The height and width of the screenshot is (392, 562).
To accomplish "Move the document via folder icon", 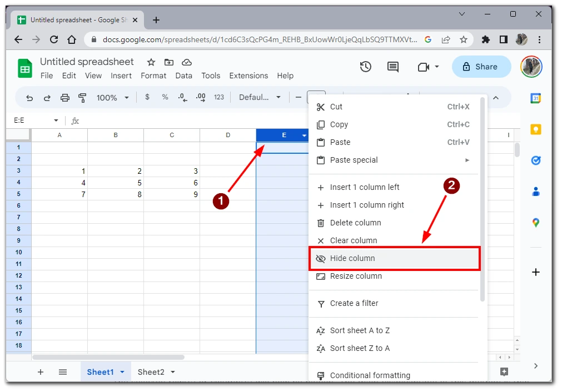I will coord(169,62).
